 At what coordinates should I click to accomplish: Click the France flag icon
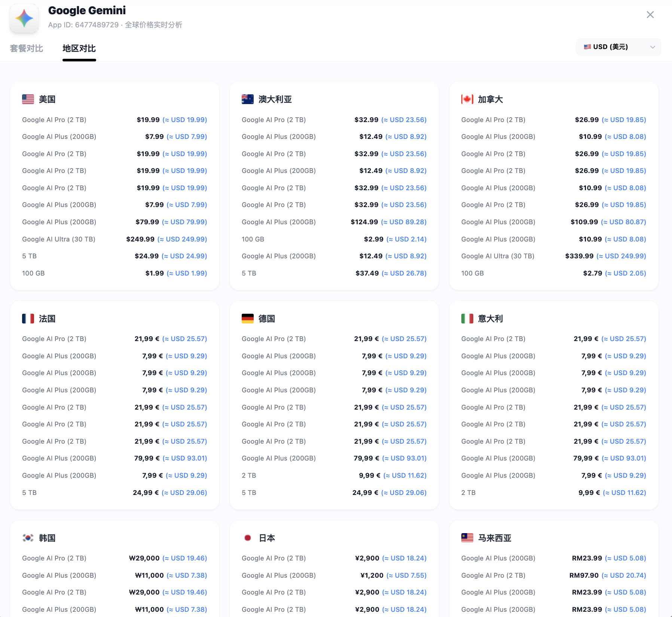point(28,319)
